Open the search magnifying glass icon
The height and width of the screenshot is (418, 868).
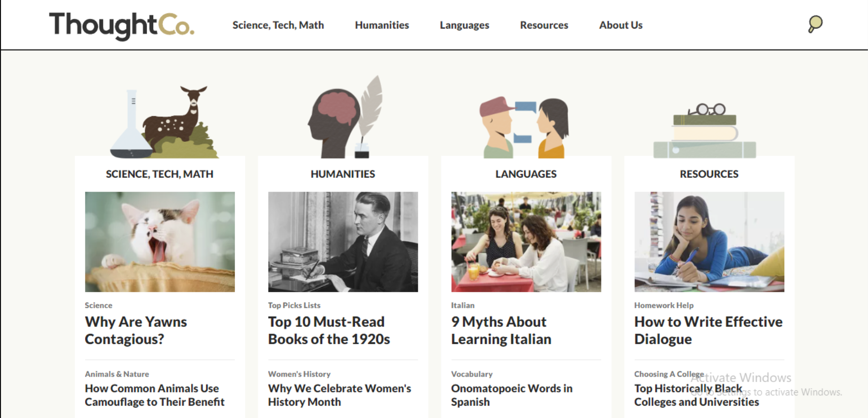coord(815,24)
